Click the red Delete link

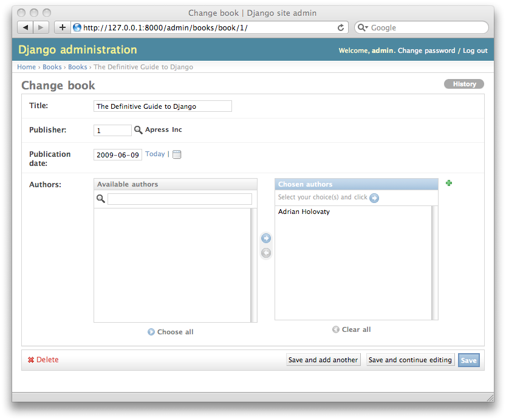(43, 360)
